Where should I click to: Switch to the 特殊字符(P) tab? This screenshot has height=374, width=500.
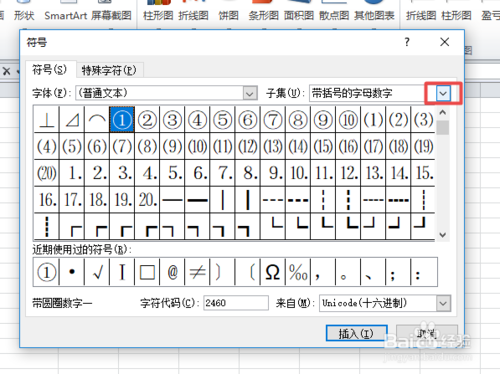coord(109,70)
